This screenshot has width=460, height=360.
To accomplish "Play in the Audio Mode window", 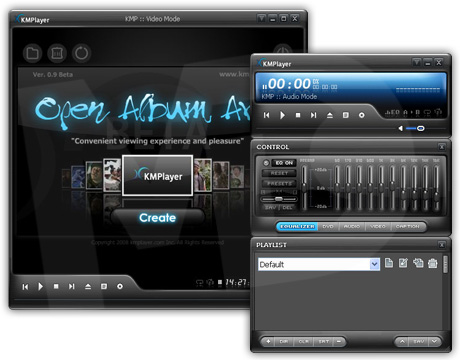I will [x=282, y=115].
